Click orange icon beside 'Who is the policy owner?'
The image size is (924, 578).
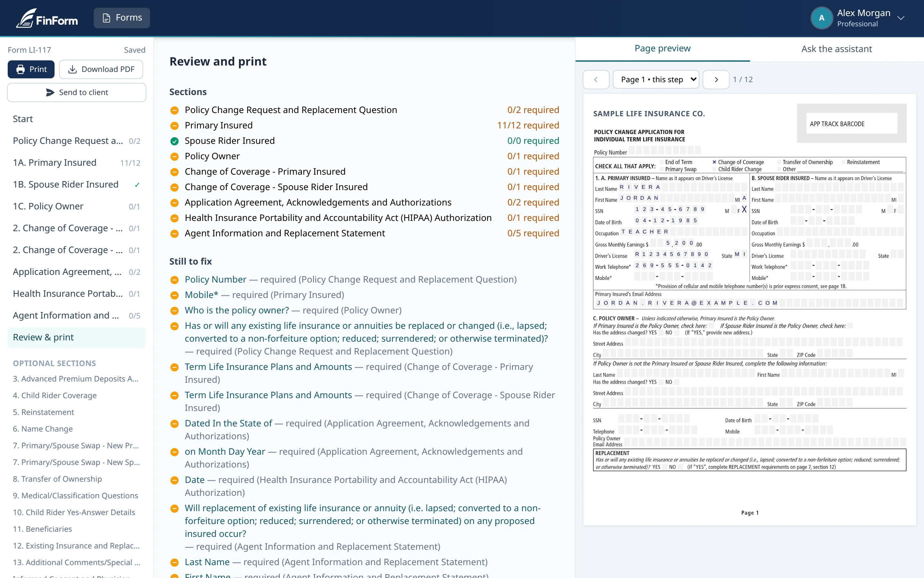pos(175,311)
